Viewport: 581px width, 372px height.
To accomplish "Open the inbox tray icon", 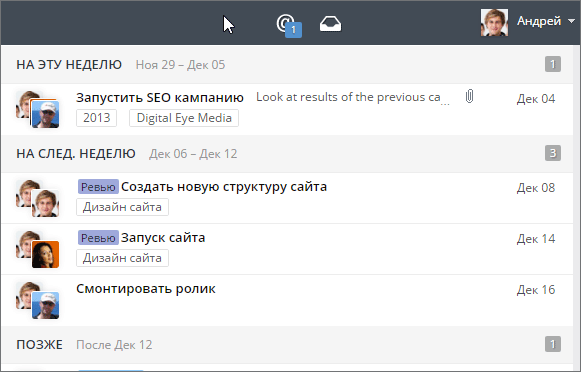I will [330, 24].
